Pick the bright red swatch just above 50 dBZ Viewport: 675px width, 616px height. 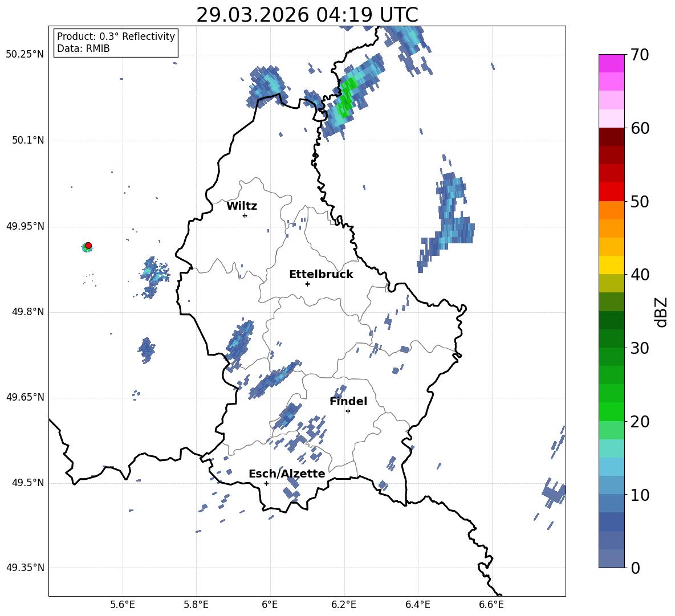pyautogui.click(x=612, y=191)
